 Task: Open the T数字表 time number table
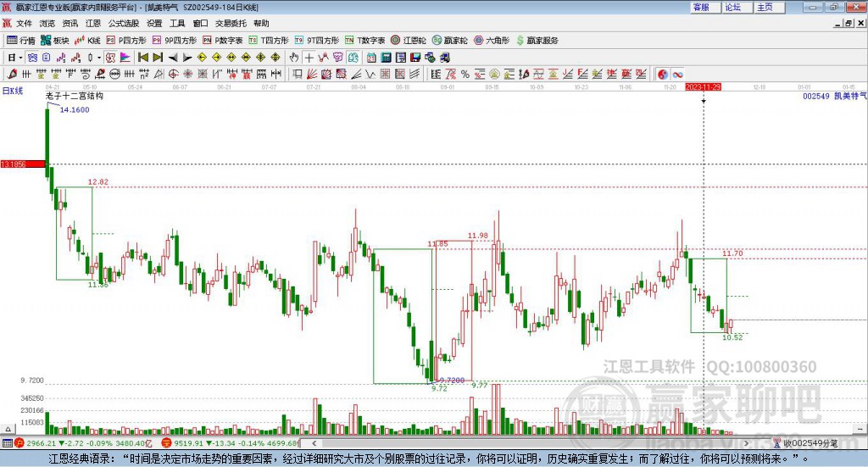[364, 41]
